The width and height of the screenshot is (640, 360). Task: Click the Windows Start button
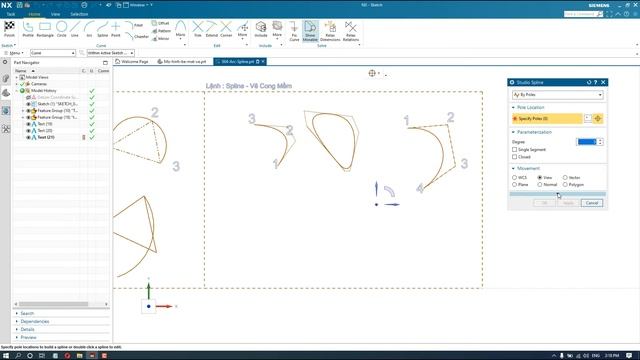click(6, 356)
